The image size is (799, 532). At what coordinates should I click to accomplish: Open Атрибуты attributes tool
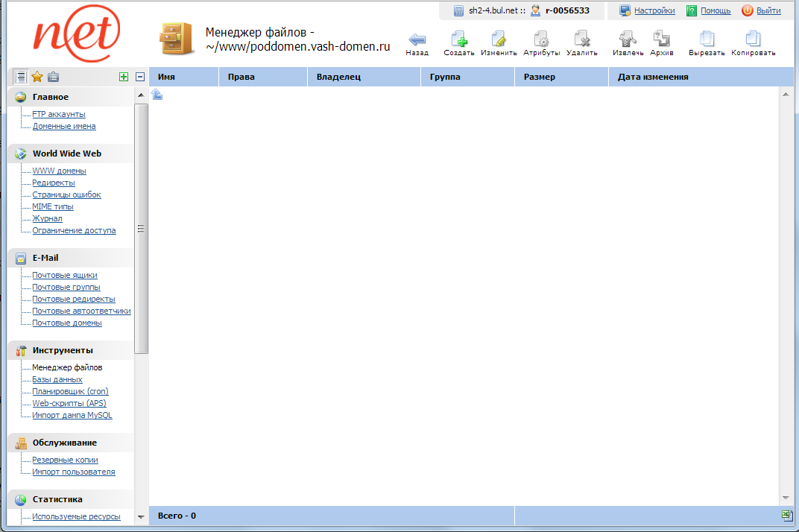click(541, 39)
